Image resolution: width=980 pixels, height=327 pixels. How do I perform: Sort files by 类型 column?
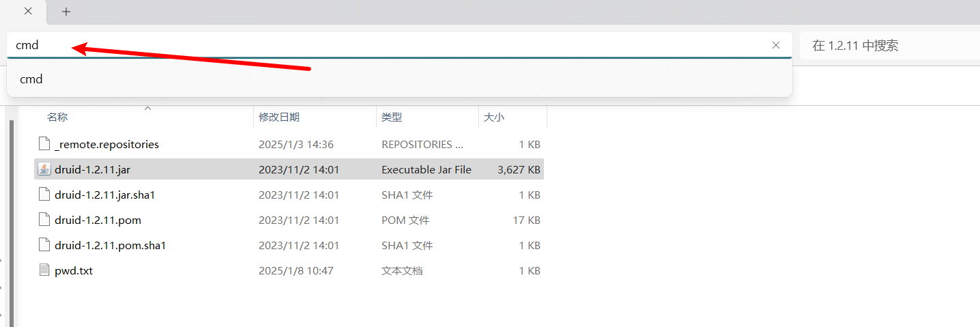[392, 117]
